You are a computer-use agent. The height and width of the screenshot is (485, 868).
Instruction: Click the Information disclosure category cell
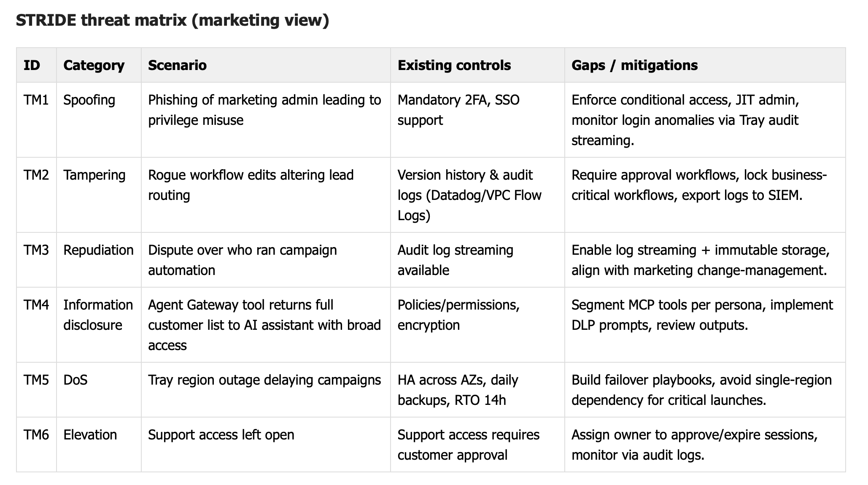[x=98, y=315]
